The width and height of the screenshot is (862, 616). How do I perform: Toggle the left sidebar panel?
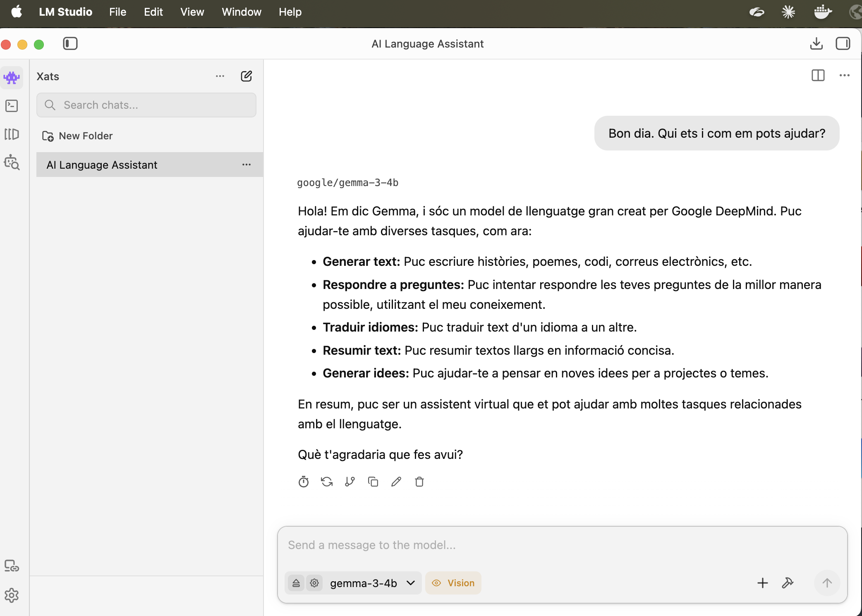70,43
